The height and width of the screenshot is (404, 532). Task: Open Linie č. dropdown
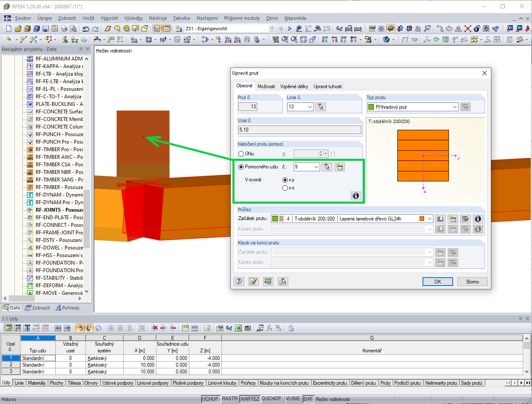pyautogui.click(x=310, y=107)
